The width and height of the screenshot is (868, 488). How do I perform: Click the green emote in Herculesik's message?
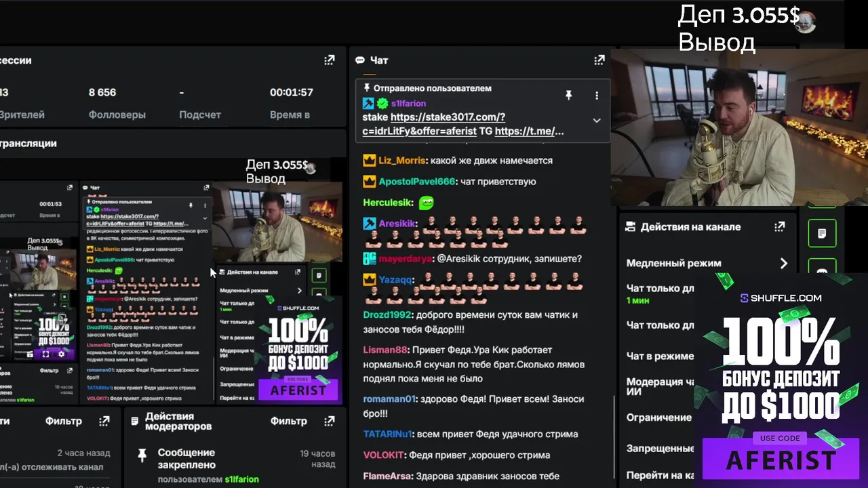click(x=427, y=202)
